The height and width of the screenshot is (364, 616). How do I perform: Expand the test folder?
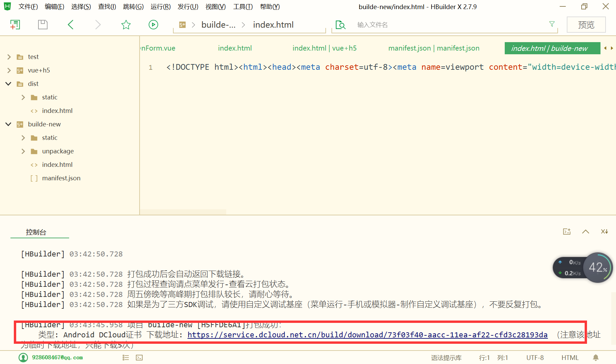tap(9, 57)
